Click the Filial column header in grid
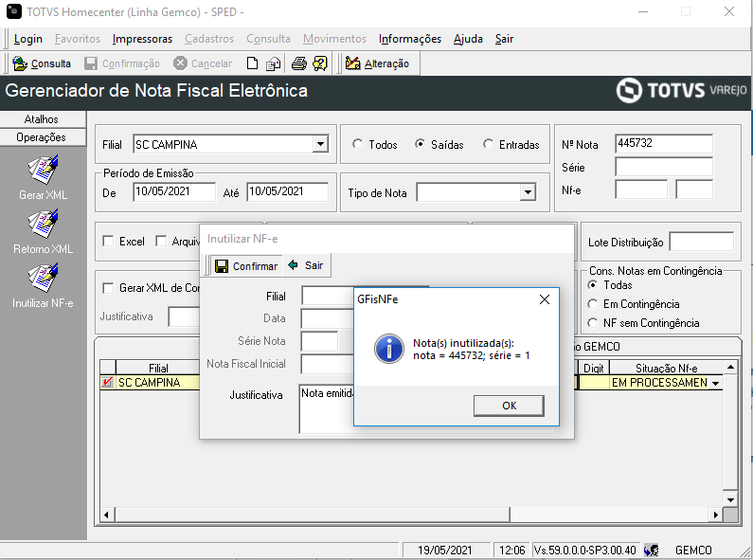Viewport: 753px width, 560px height. (x=157, y=368)
